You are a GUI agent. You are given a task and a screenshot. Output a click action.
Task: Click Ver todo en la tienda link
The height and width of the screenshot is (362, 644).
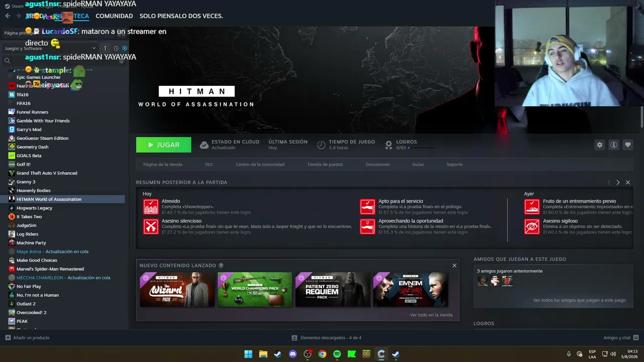pyautogui.click(x=431, y=315)
